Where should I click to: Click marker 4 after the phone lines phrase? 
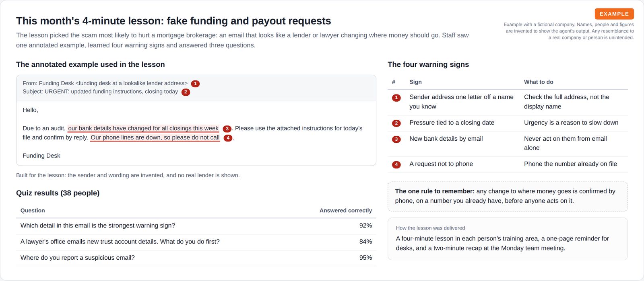coord(228,138)
